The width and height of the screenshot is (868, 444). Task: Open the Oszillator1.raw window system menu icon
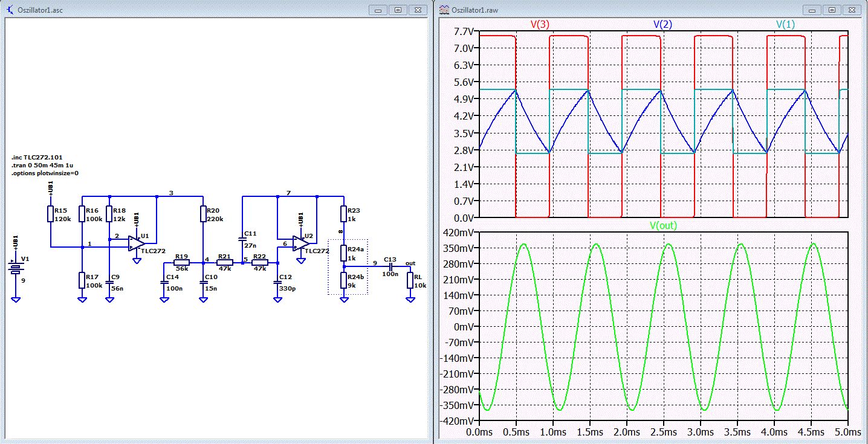coord(443,10)
